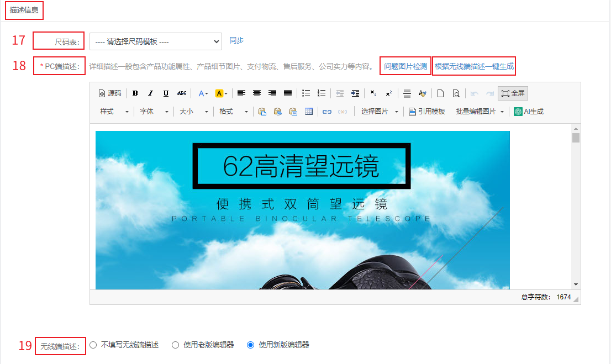Click the editor resize handle at corner
This screenshot has height=364, width=611.
point(576,299)
